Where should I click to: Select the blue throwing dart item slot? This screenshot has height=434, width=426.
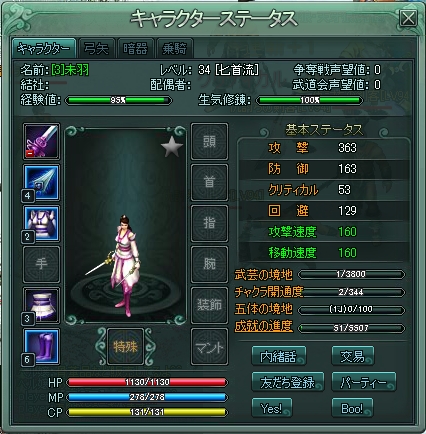pyautogui.click(x=41, y=183)
